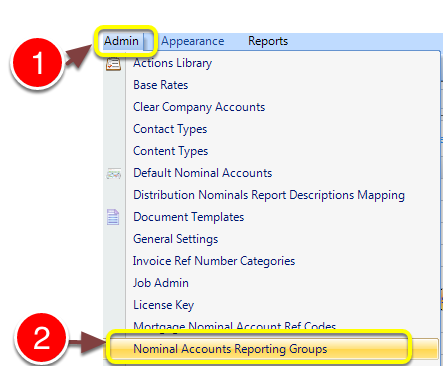The height and width of the screenshot is (366, 443).
Task: Open the Appearance menu
Action: coord(193,41)
